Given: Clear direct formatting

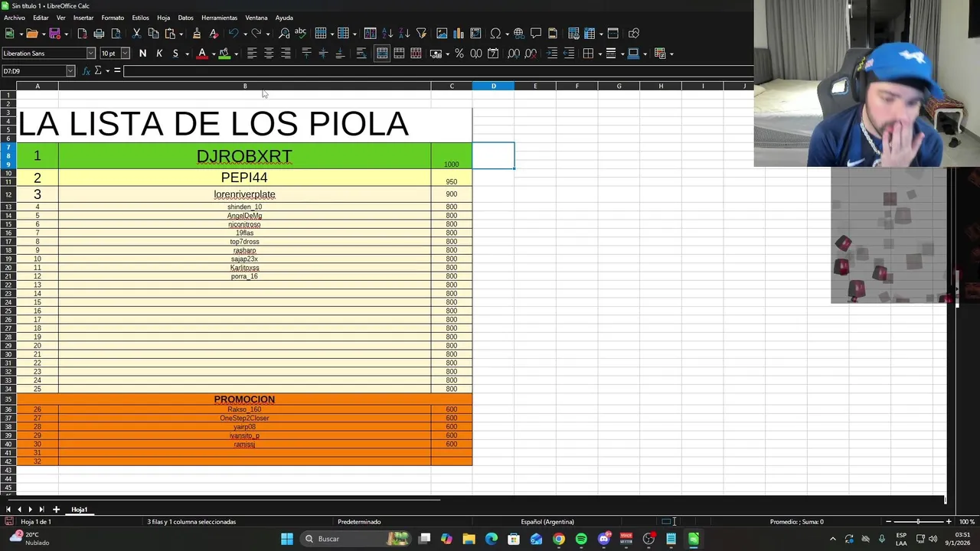Looking at the screenshot, I should pos(214,34).
